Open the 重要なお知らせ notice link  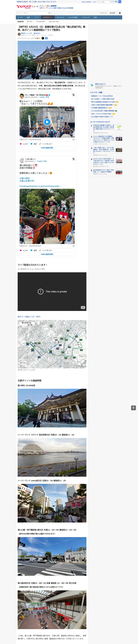click(100, 84)
